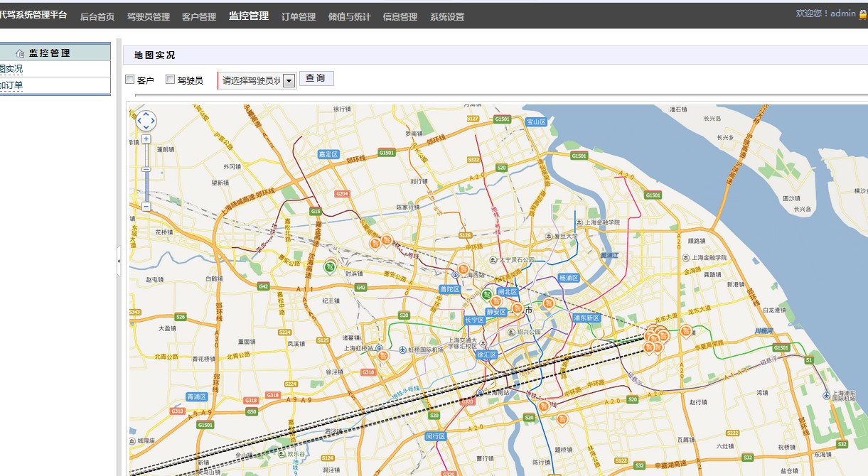868x476 pixels.
Task: Click the admin username text
Action: [843, 13]
